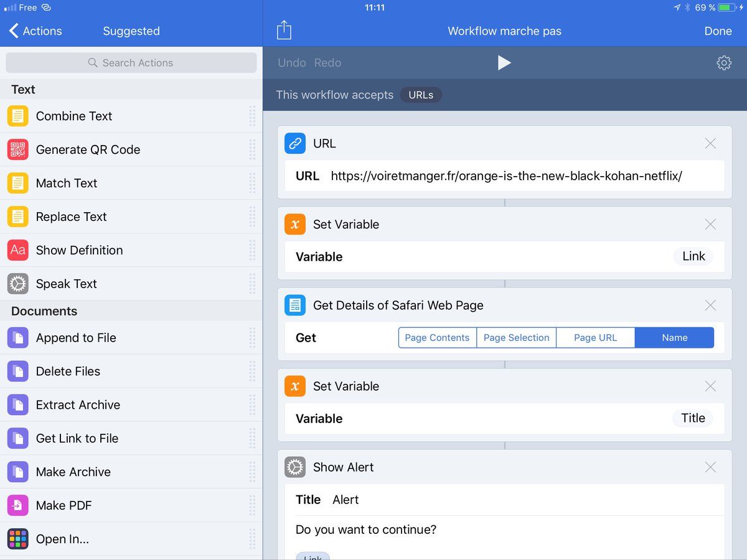
Task: Select the Speak Text gear icon
Action: (18, 284)
